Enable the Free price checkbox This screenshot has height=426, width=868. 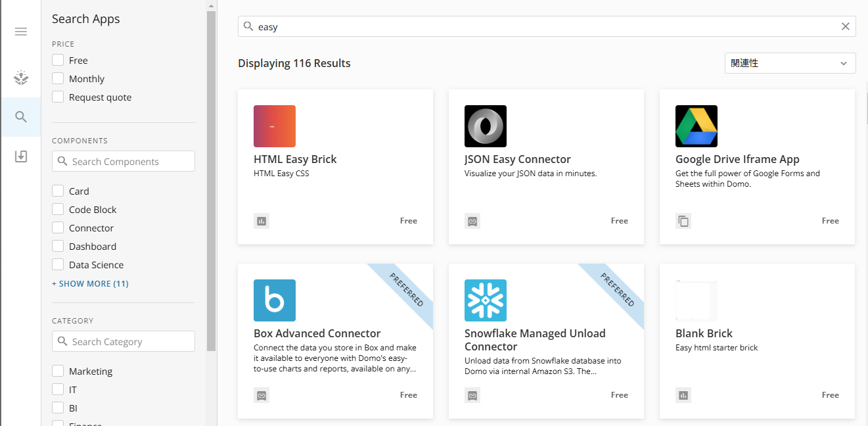coord(58,60)
